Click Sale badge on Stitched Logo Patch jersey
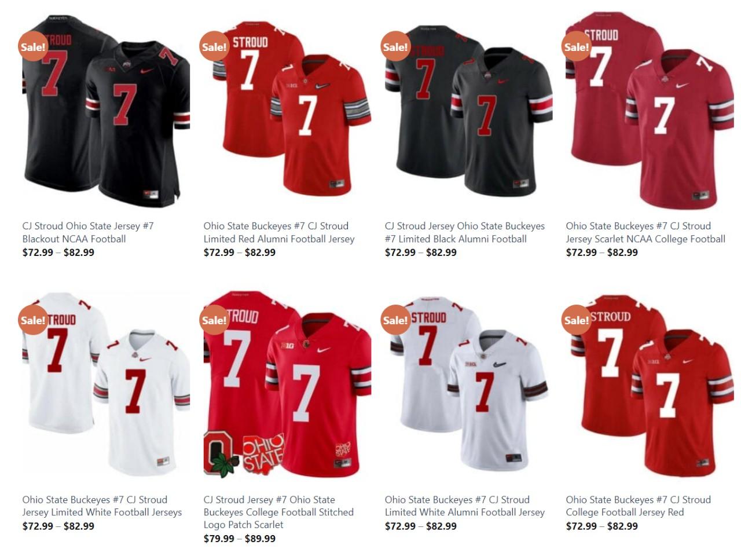The height and width of the screenshot is (560, 741). point(214,320)
